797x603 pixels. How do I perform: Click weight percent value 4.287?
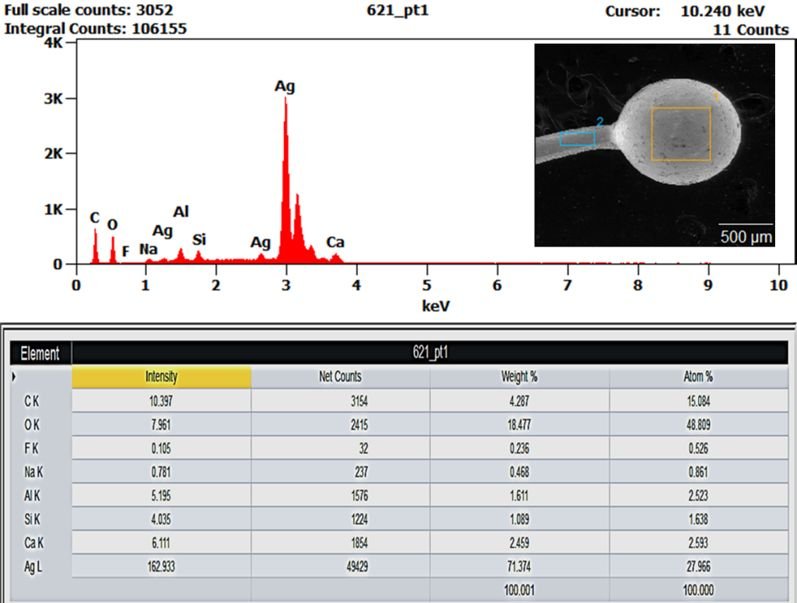click(x=519, y=401)
